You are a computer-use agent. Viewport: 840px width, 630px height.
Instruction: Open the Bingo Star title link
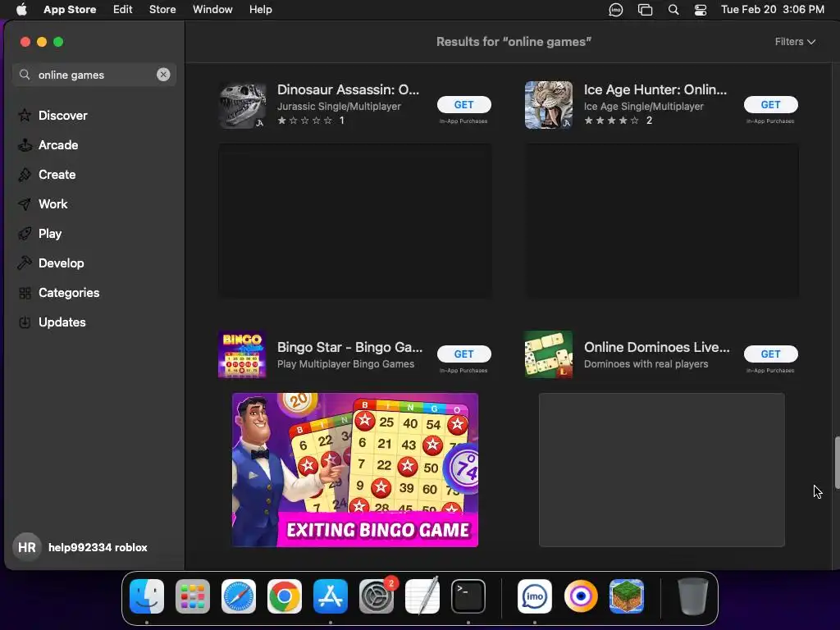349,347
